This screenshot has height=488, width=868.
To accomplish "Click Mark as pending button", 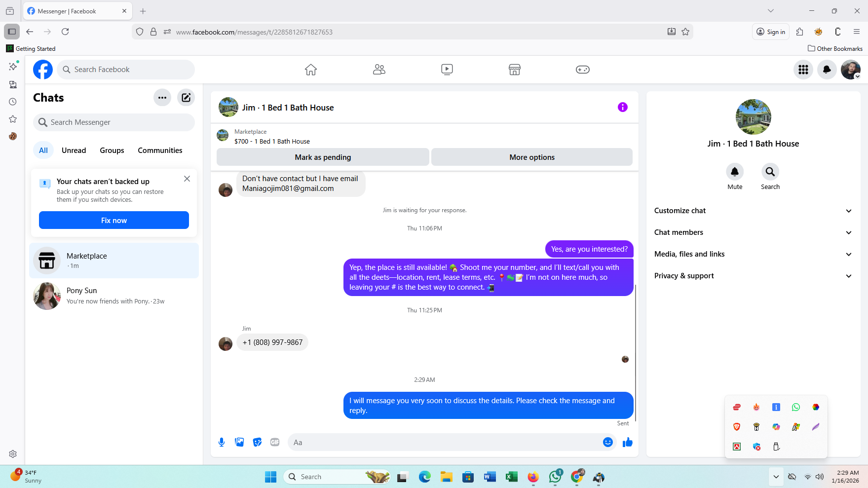I will tap(323, 157).
